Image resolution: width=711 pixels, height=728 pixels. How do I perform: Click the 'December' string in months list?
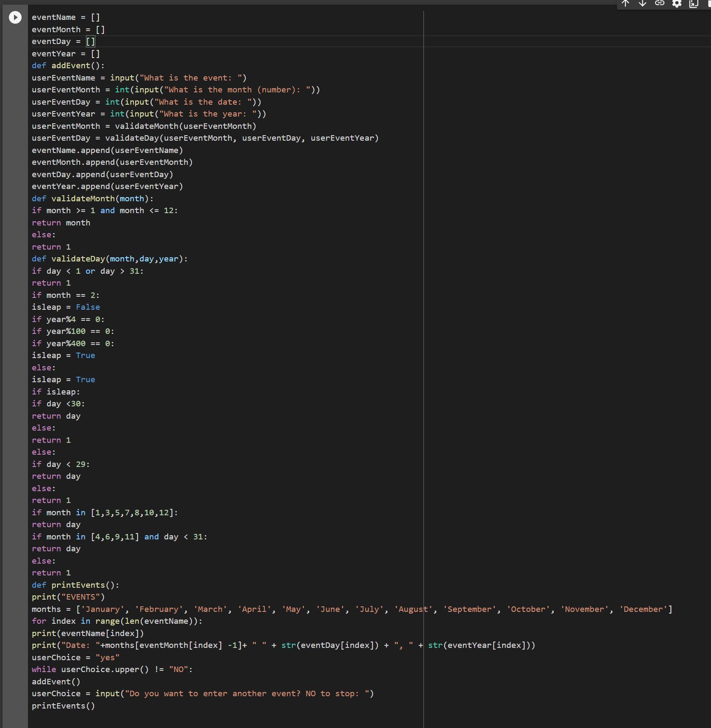tap(643, 609)
